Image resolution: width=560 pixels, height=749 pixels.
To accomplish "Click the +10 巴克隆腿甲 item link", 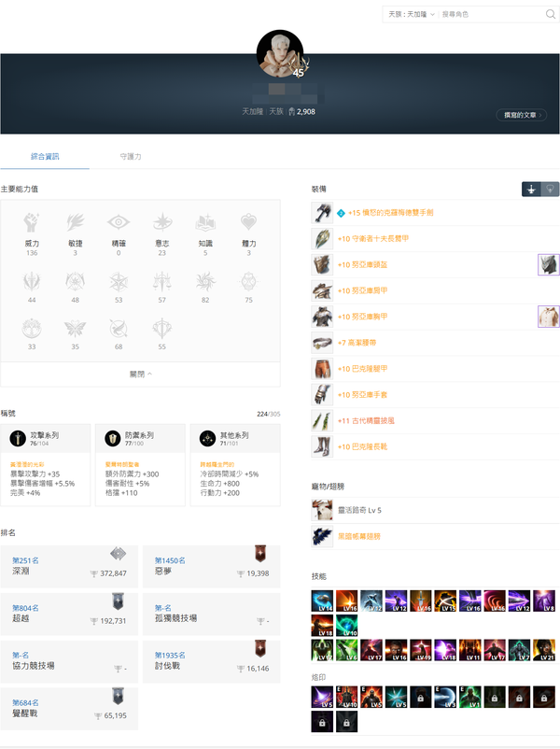I will tap(362, 369).
